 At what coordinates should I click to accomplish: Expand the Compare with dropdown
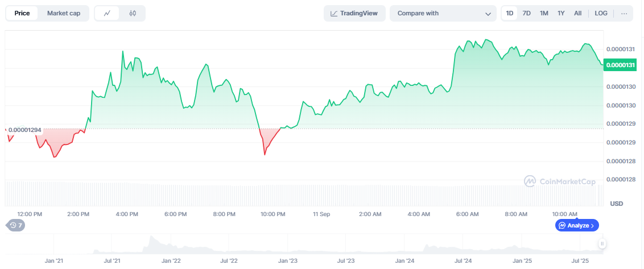tap(443, 13)
